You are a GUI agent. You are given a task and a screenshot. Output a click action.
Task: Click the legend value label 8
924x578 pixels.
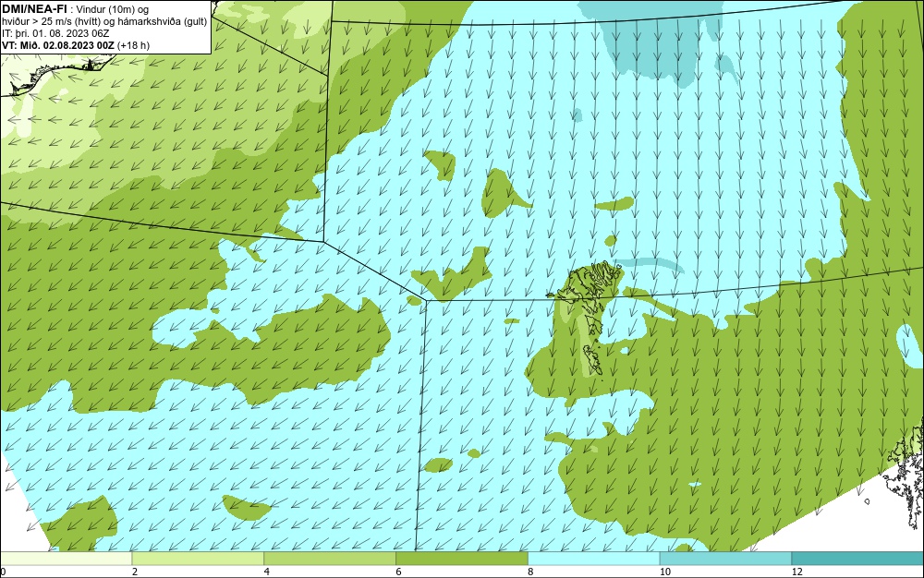click(531, 572)
